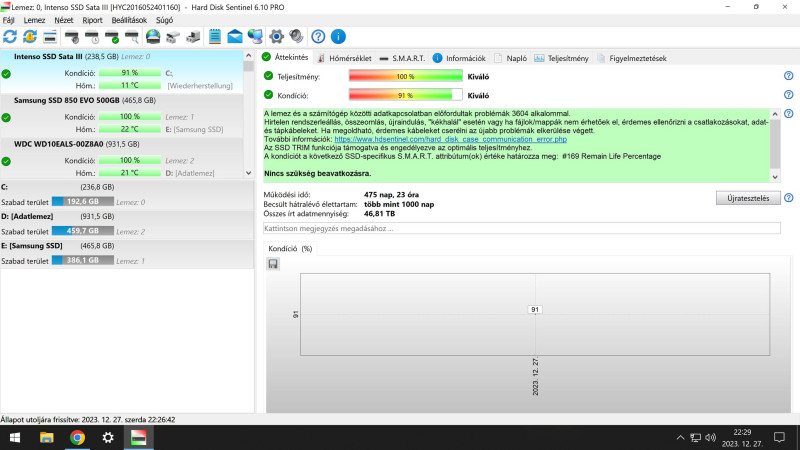Switch to the Teljesítmény tab
The height and width of the screenshot is (450, 800).
(561, 58)
